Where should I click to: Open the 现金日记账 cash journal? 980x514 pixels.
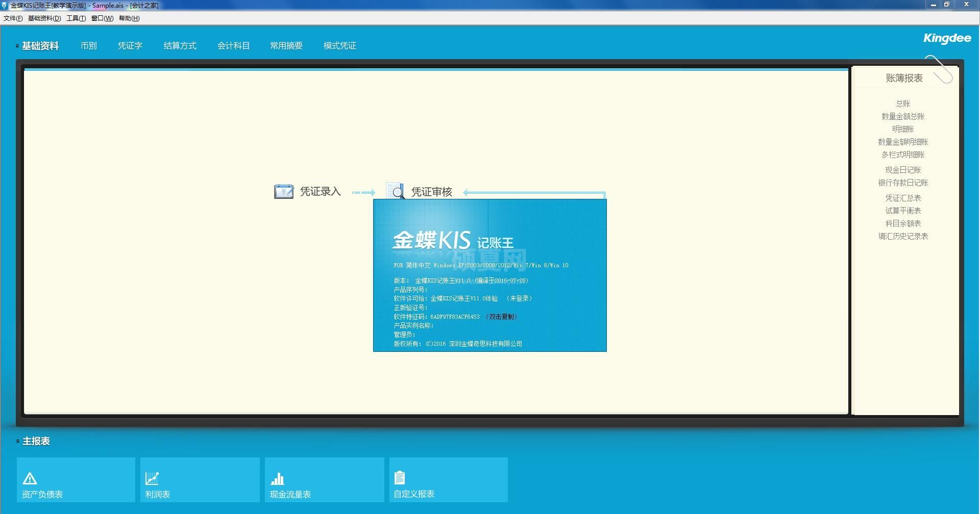click(903, 170)
